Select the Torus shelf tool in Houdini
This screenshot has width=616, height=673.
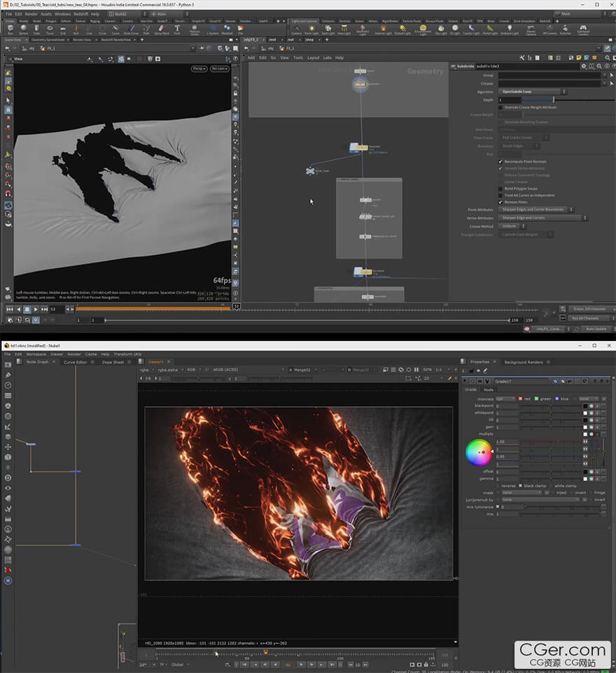50,29
